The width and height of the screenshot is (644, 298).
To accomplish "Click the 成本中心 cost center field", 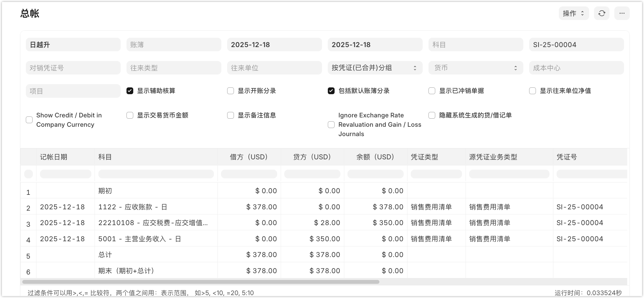I will pos(576,68).
